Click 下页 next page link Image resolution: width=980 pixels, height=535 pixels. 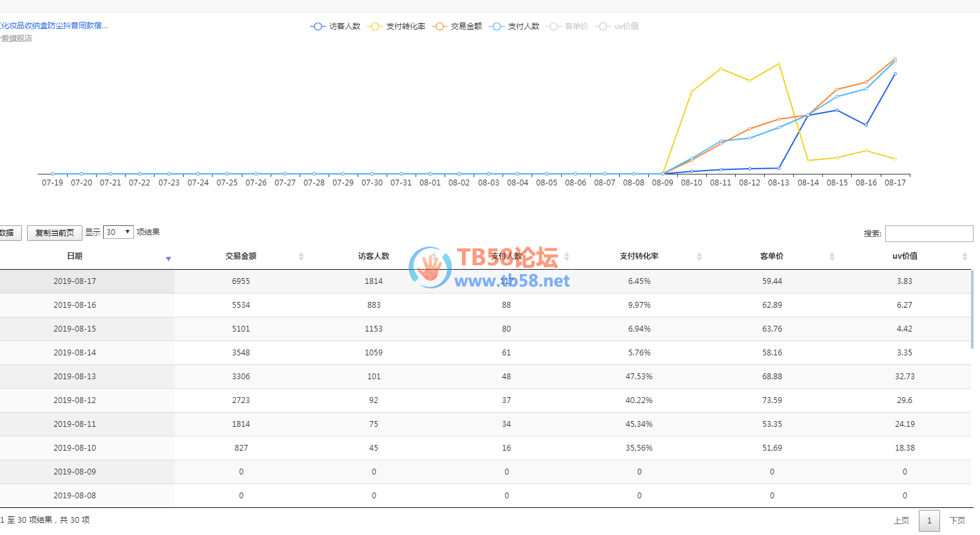click(957, 521)
